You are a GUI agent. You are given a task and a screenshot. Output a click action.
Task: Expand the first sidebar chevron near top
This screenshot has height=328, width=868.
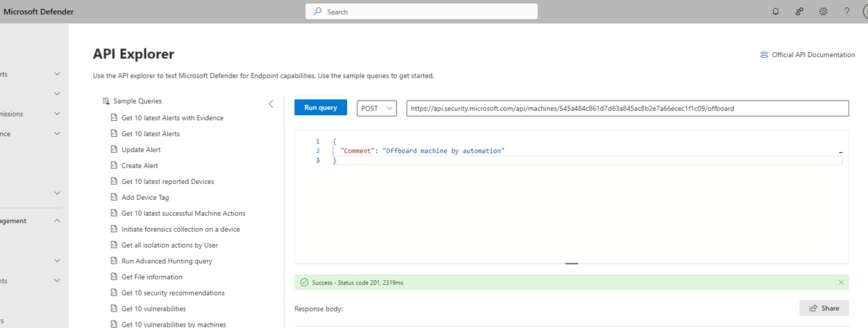tap(57, 74)
